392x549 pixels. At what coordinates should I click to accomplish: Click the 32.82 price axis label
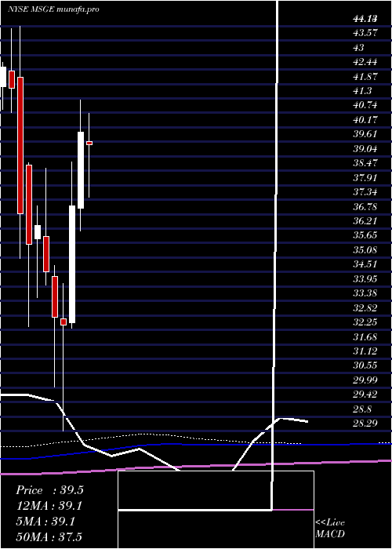pyautogui.click(x=365, y=308)
